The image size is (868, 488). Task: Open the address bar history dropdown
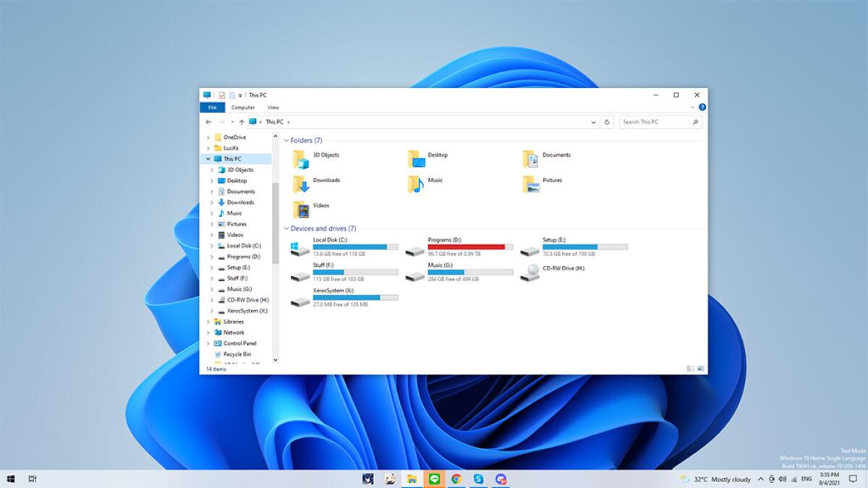click(x=593, y=121)
